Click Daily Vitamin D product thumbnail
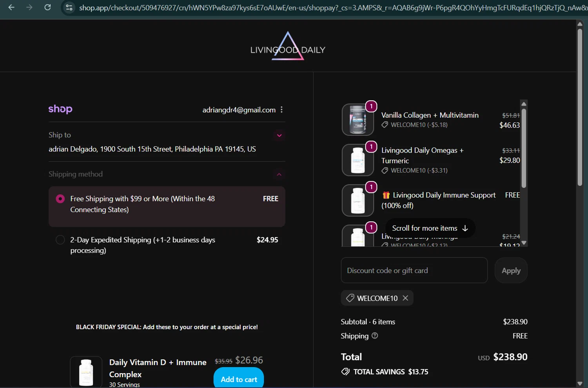588x388 pixels. point(86,372)
